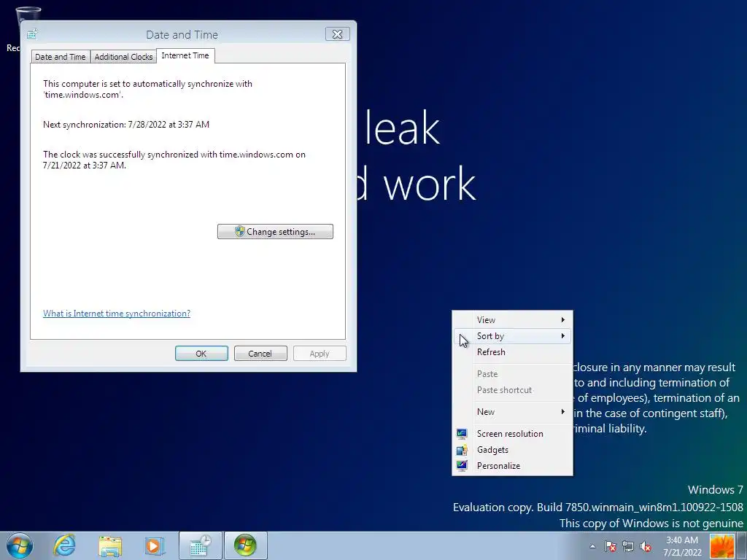Image resolution: width=747 pixels, height=560 pixels.
Task: Open the taskbar clock showing 3:40 AM
Action: 682,546
